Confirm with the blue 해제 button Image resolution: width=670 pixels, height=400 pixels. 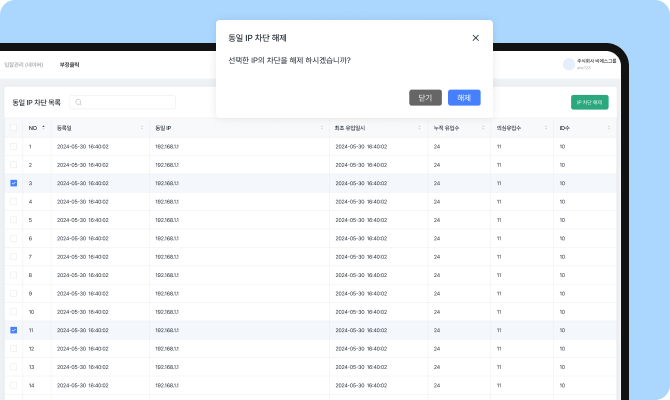click(464, 98)
